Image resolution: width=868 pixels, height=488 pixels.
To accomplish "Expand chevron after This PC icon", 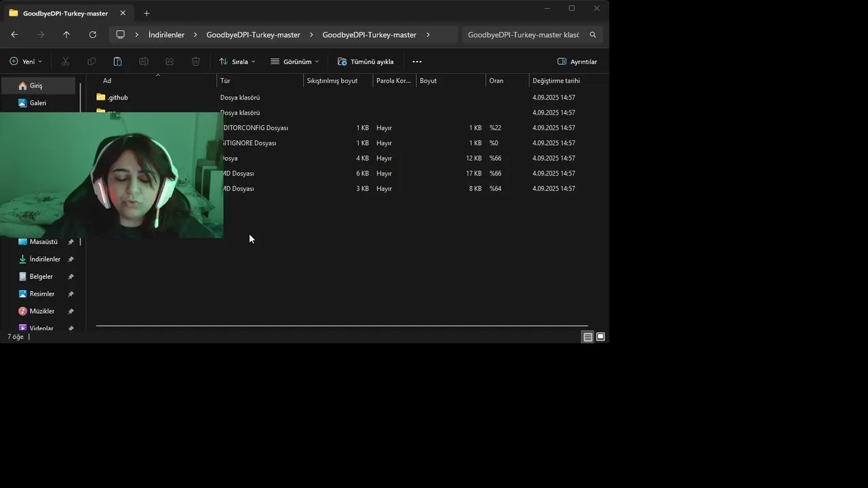I will (x=137, y=35).
